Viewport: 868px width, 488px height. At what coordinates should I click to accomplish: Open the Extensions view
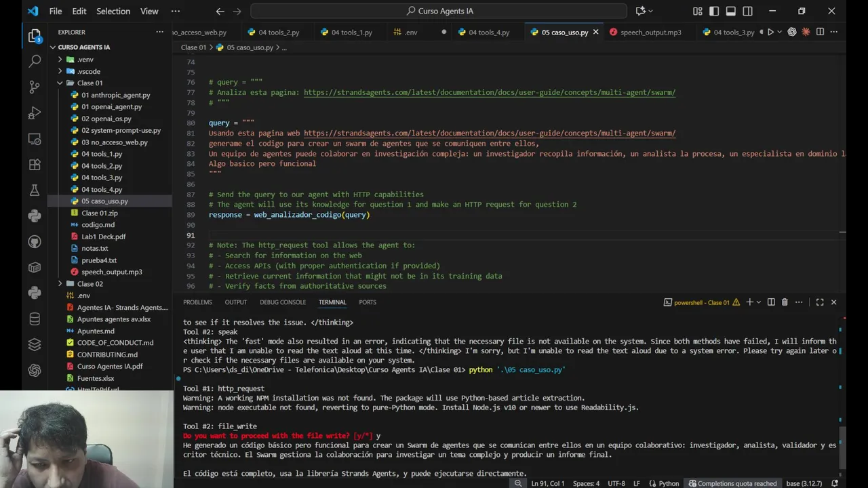tap(35, 164)
